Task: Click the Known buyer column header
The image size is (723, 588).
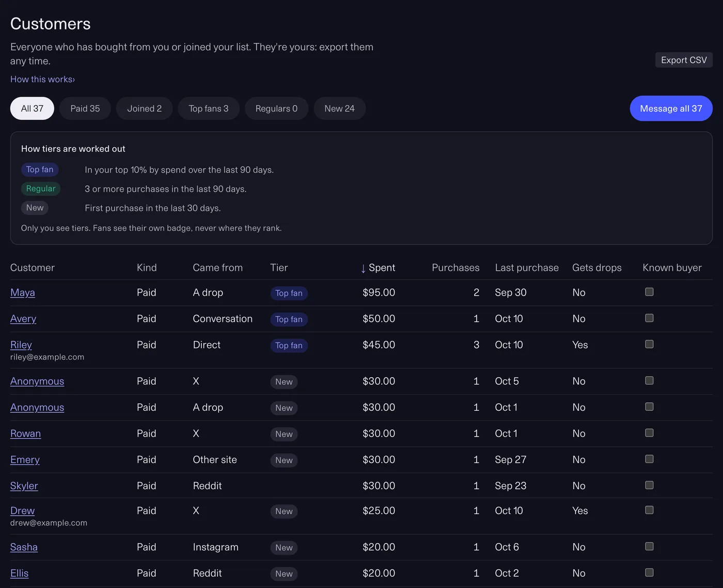Action: click(672, 268)
